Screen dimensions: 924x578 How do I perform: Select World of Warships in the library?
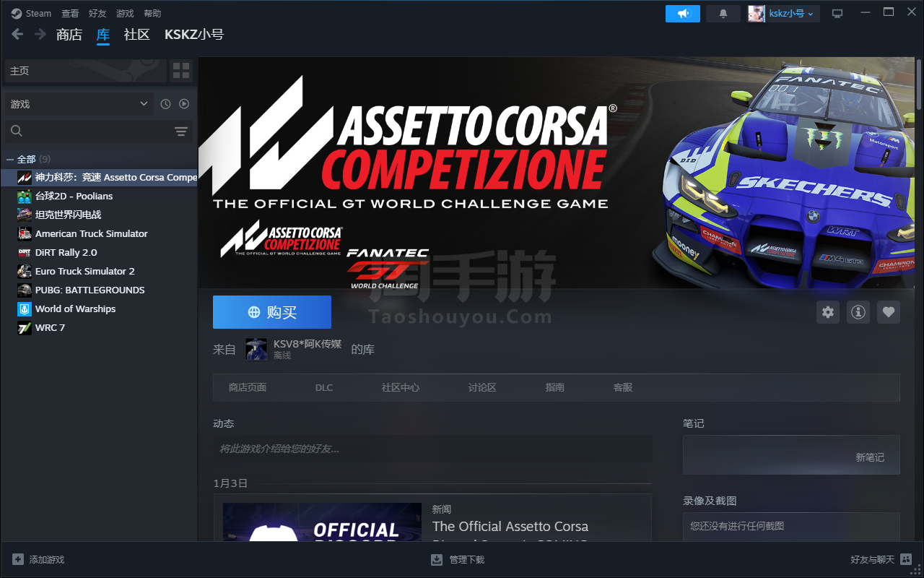[x=99, y=309]
